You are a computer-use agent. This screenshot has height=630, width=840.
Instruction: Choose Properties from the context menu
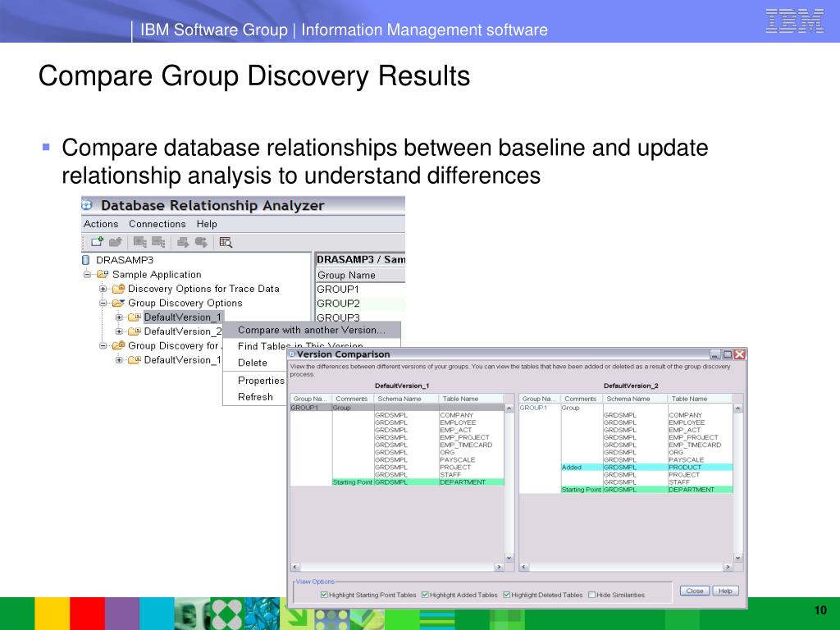point(261,381)
